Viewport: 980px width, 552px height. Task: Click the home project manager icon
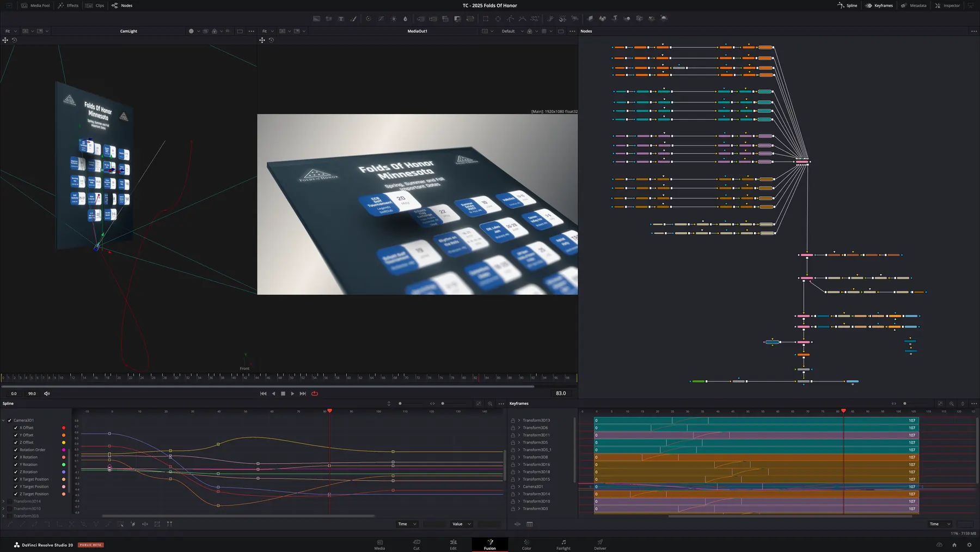(x=954, y=545)
